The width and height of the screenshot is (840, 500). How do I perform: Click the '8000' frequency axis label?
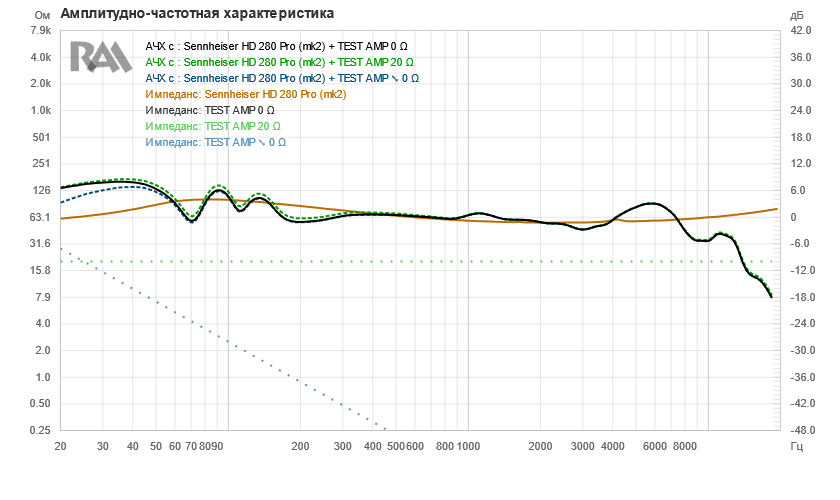[x=685, y=446]
